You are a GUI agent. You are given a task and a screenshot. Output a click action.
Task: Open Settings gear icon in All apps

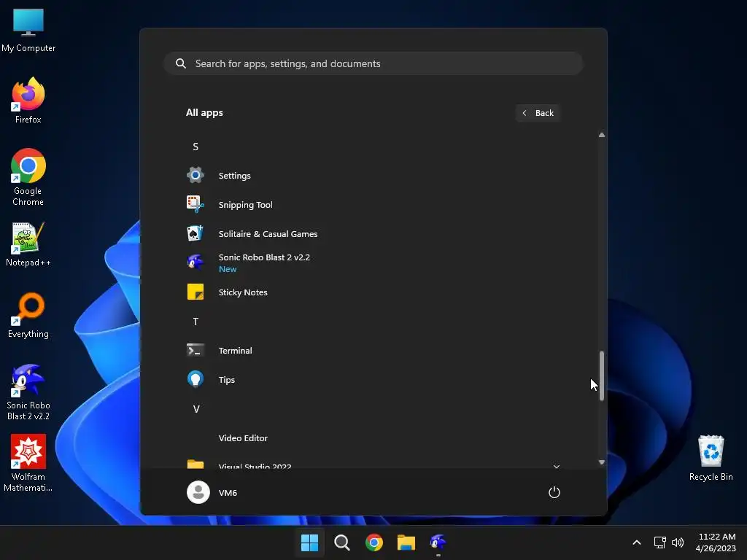pyautogui.click(x=196, y=175)
